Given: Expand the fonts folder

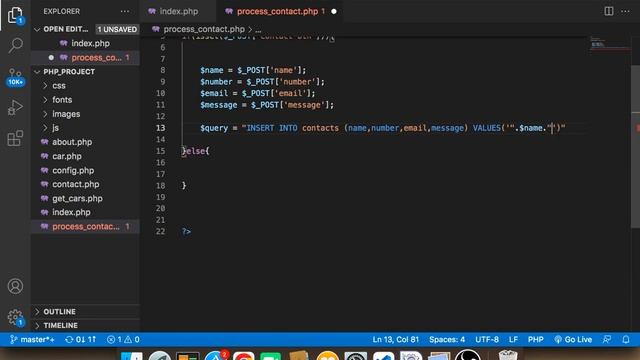Looking at the screenshot, I should 62,100.
